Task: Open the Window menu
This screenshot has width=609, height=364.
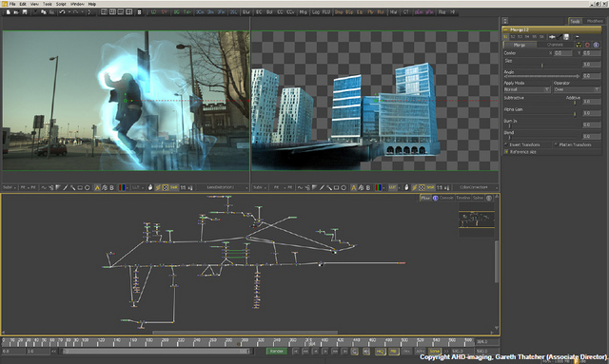Action: click(77, 4)
